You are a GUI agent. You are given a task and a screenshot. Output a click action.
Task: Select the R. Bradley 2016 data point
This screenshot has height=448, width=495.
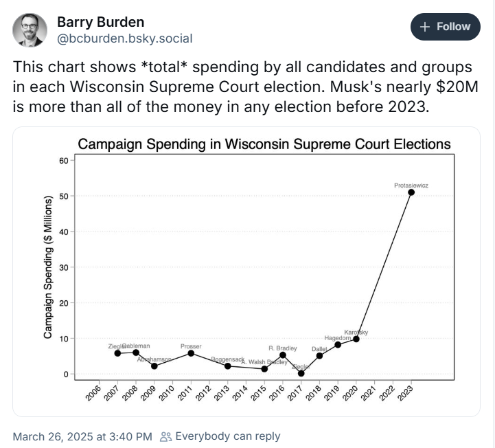[283, 355]
